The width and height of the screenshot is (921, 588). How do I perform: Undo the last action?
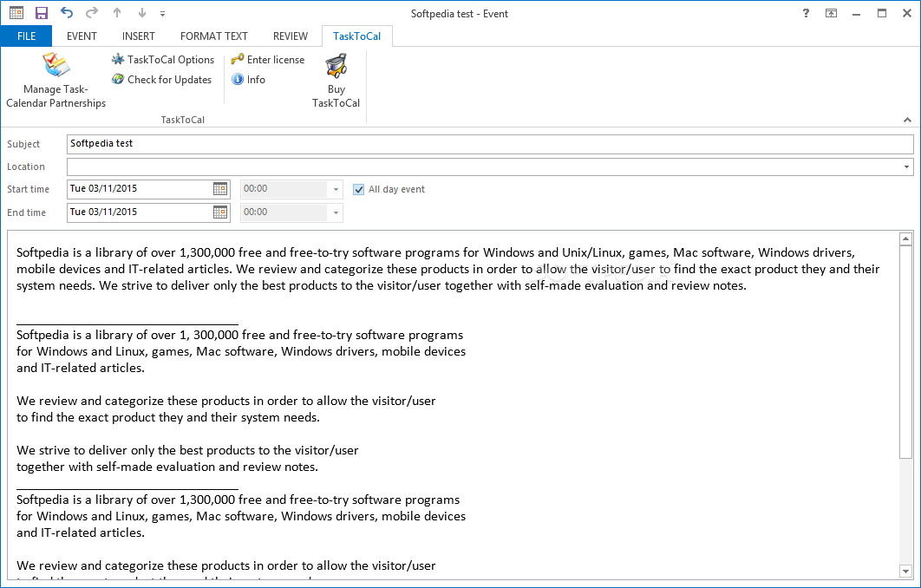(x=67, y=13)
